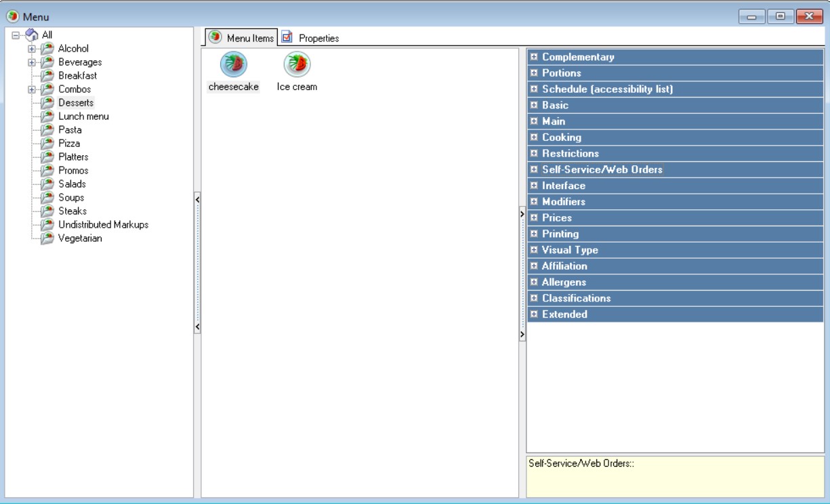The image size is (830, 504).
Task: Expand the Visual Type section
Action: (x=534, y=250)
